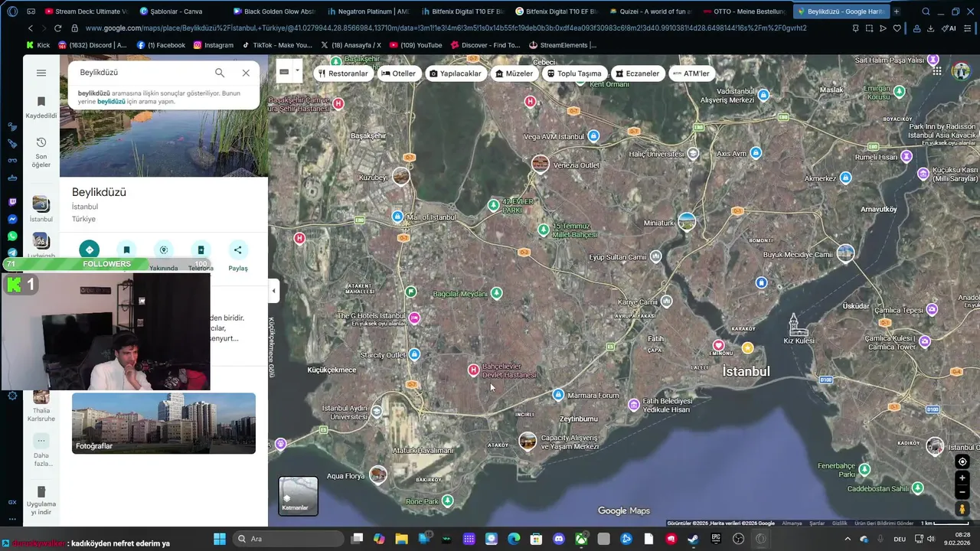Open the Google account avatar
980x551 pixels.
click(961, 71)
